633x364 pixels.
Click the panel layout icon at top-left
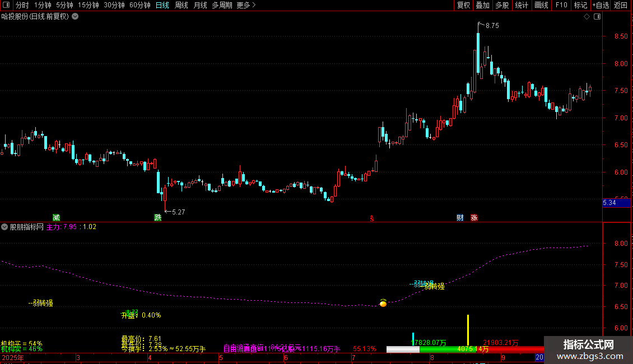[6, 5]
